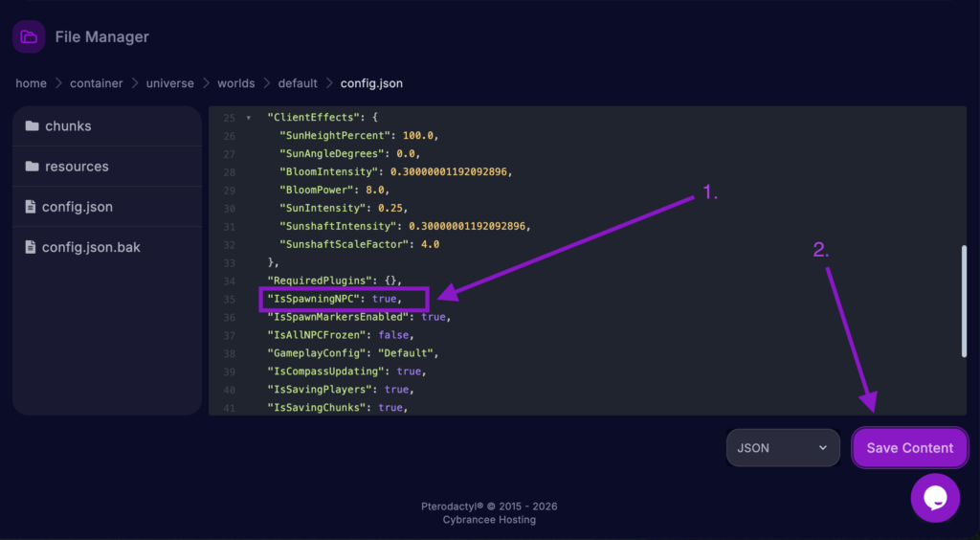The height and width of the screenshot is (540, 980).
Task: Place cursor on IsSpawningNPC true value
Action: tap(384, 299)
